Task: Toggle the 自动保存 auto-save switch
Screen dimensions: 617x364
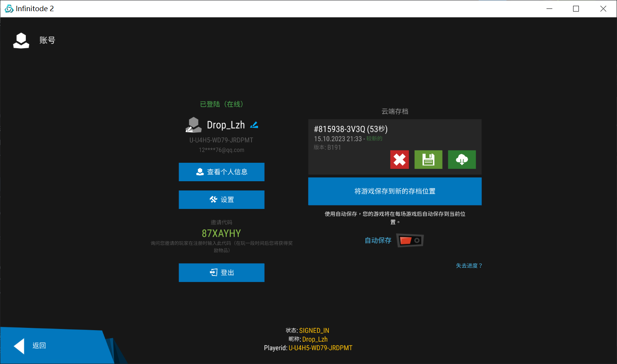Action: tap(410, 240)
